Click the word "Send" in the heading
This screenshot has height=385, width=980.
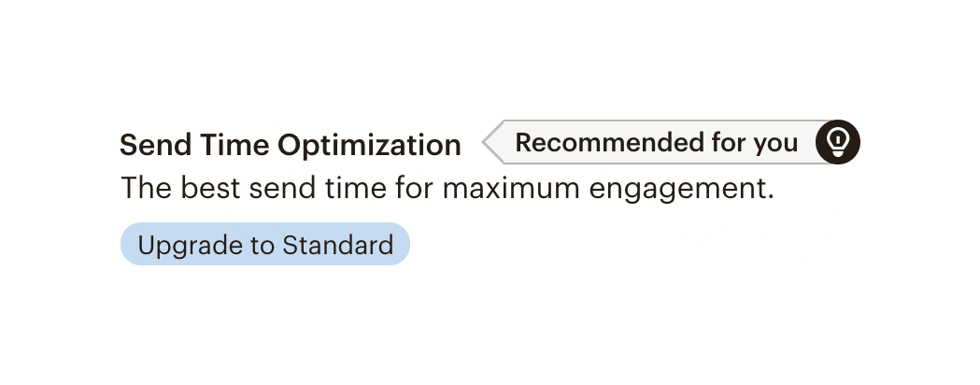[x=153, y=146]
